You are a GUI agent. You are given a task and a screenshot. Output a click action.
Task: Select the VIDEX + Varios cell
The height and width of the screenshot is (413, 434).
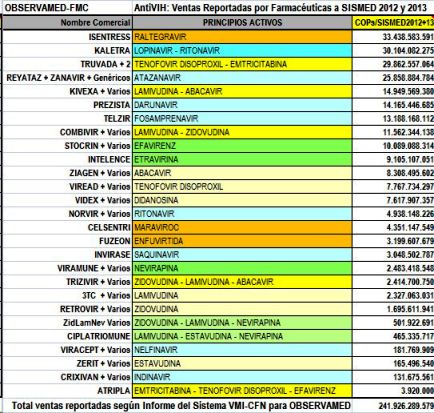68,200
